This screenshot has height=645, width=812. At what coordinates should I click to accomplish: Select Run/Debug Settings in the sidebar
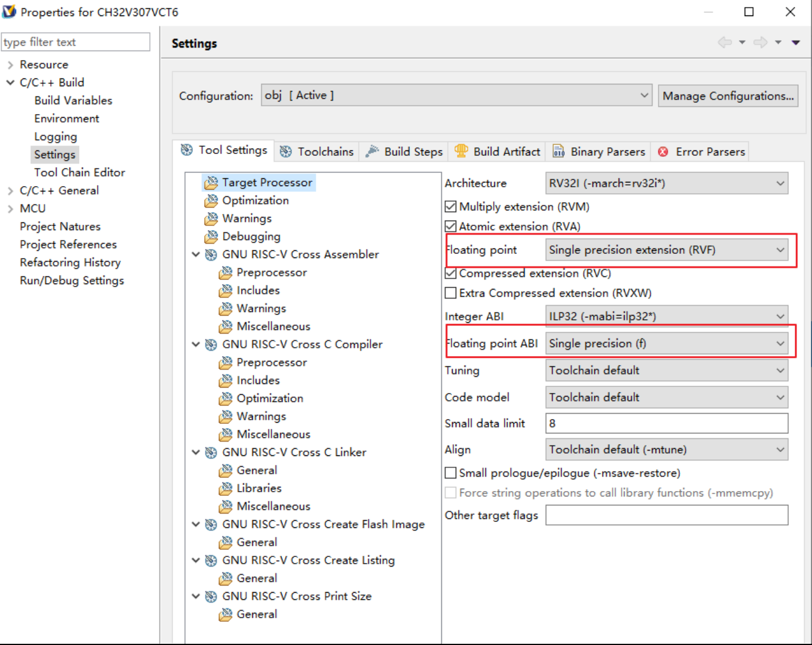[72, 281]
